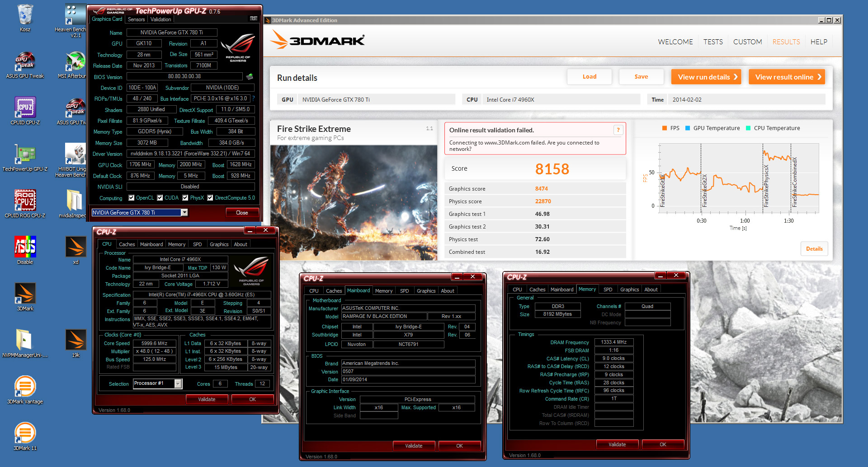Click OK in the CPU-Z Memory window

click(663, 444)
